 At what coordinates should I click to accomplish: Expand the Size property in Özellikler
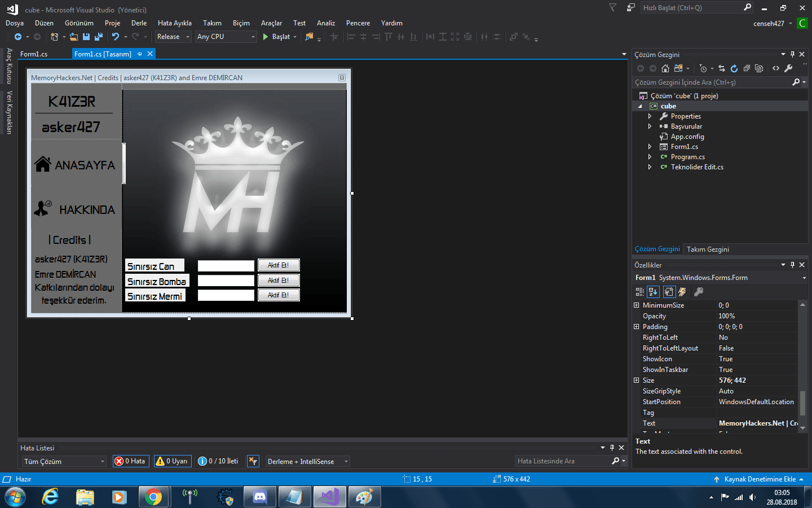[x=637, y=380]
